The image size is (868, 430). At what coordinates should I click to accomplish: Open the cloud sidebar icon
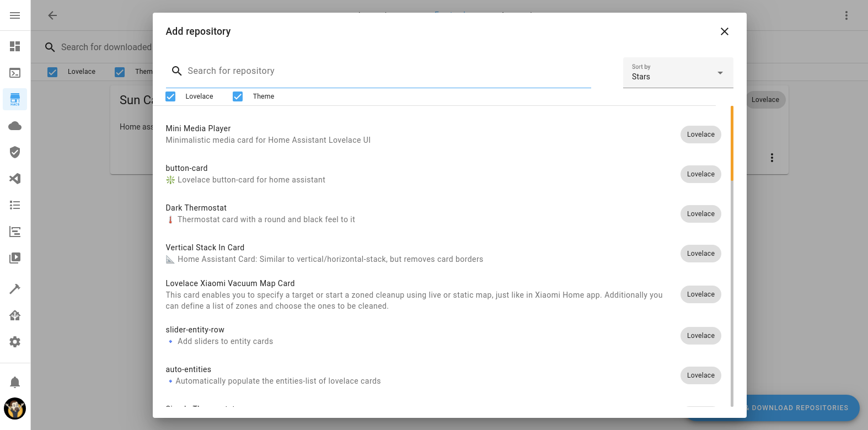click(x=15, y=126)
